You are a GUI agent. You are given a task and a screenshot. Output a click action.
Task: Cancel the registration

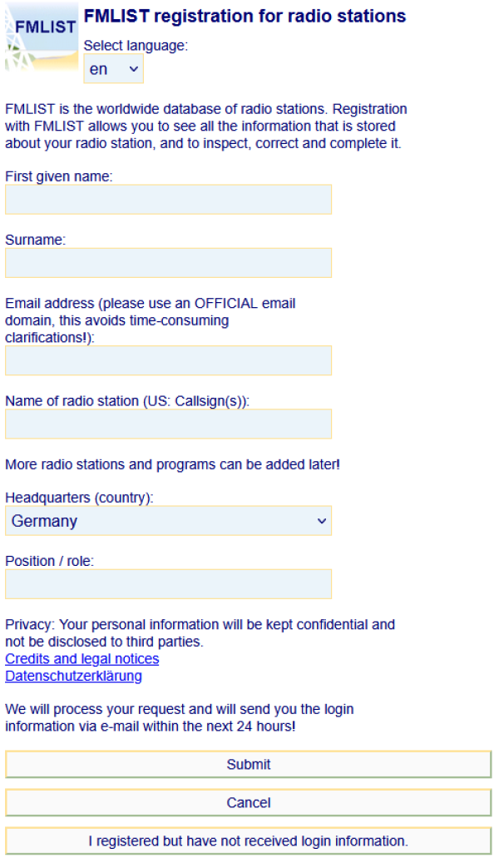point(249,803)
